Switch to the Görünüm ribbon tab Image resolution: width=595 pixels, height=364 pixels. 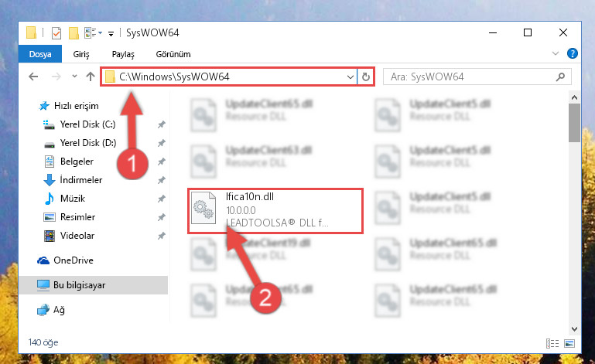pos(173,54)
